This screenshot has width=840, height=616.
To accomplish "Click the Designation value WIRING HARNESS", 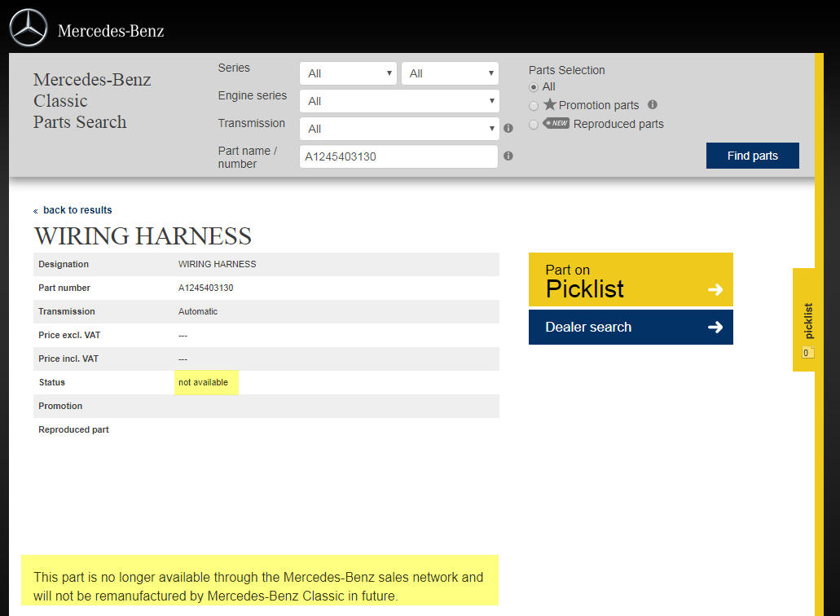I will [x=217, y=264].
